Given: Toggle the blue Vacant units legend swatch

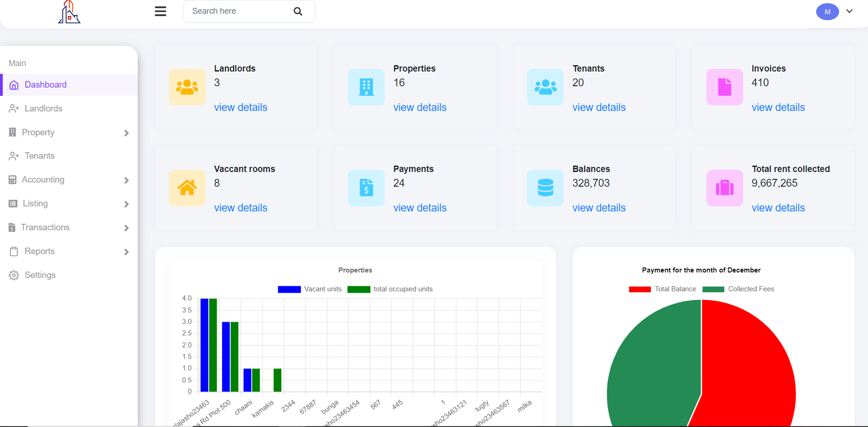Looking at the screenshot, I should pos(289,289).
